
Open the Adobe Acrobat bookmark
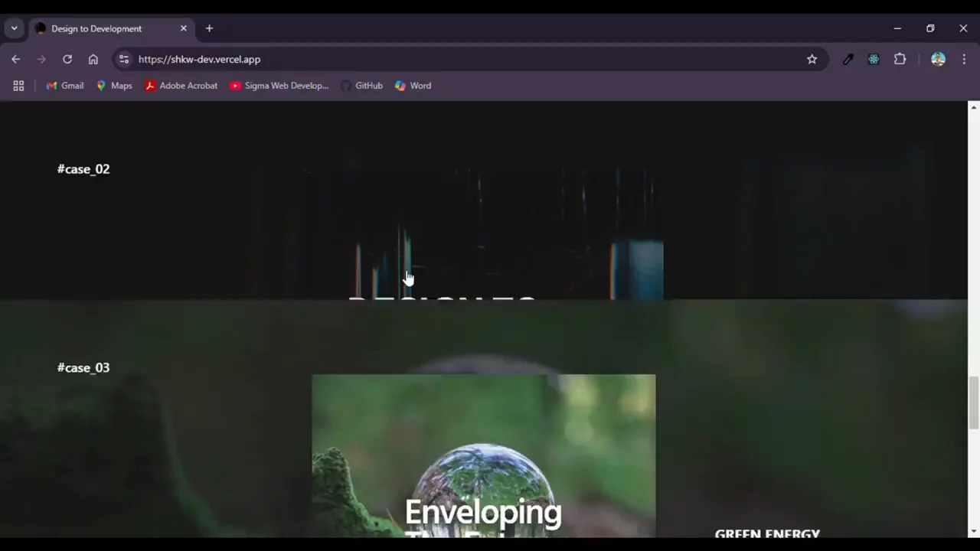tap(181, 86)
